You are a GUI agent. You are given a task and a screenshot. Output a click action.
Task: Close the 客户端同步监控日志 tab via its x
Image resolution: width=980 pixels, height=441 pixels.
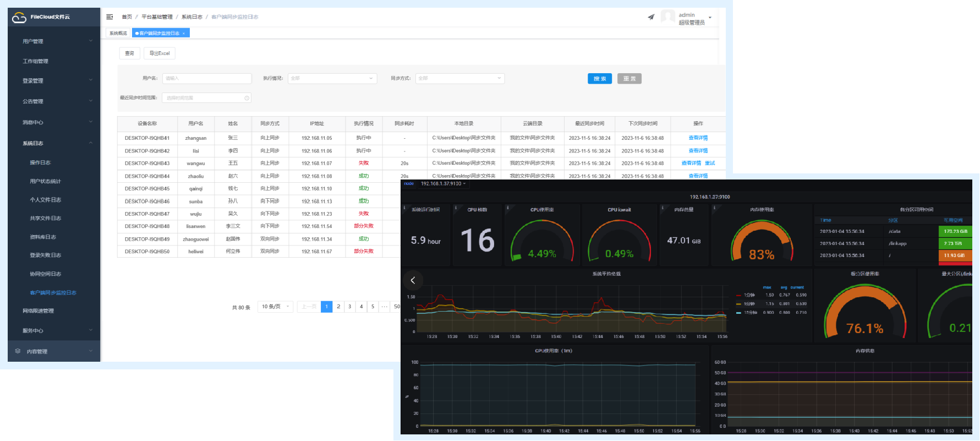tap(184, 34)
